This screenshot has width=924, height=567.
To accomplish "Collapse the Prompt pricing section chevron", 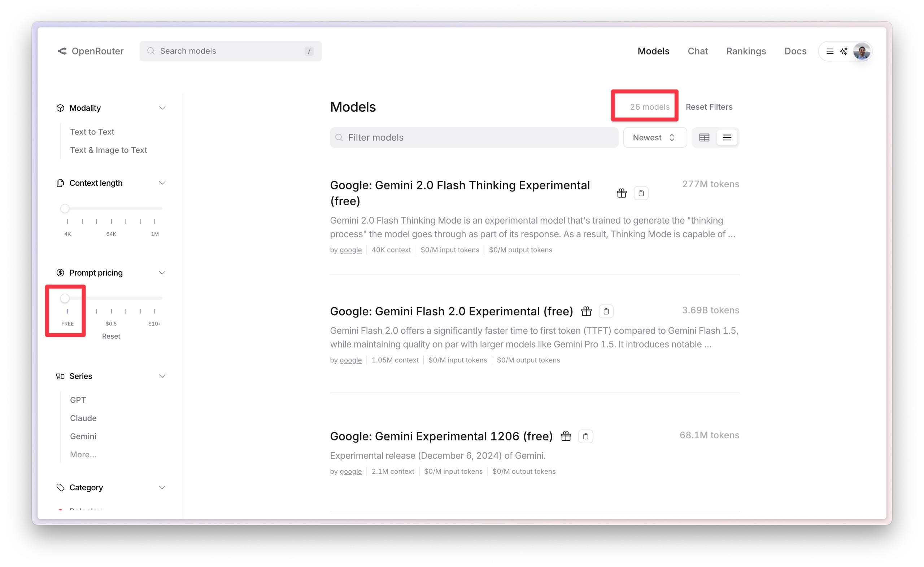I will [162, 273].
